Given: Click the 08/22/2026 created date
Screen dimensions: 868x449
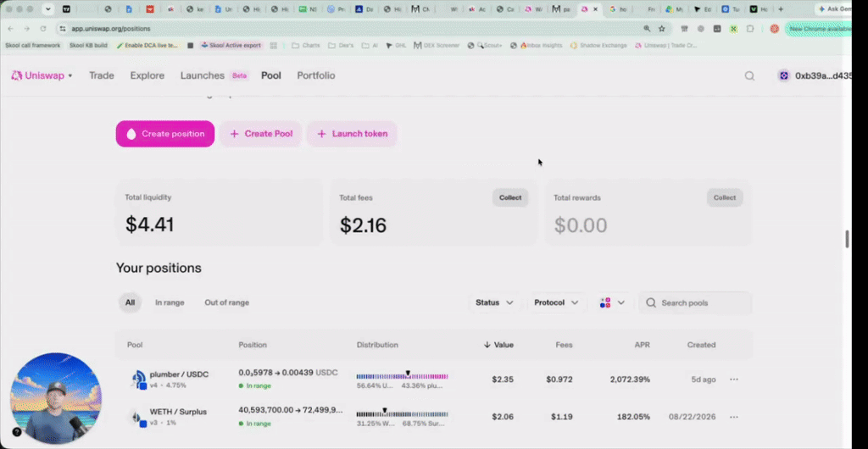Looking at the screenshot, I should pyautogui.click(x=692, y=417).
